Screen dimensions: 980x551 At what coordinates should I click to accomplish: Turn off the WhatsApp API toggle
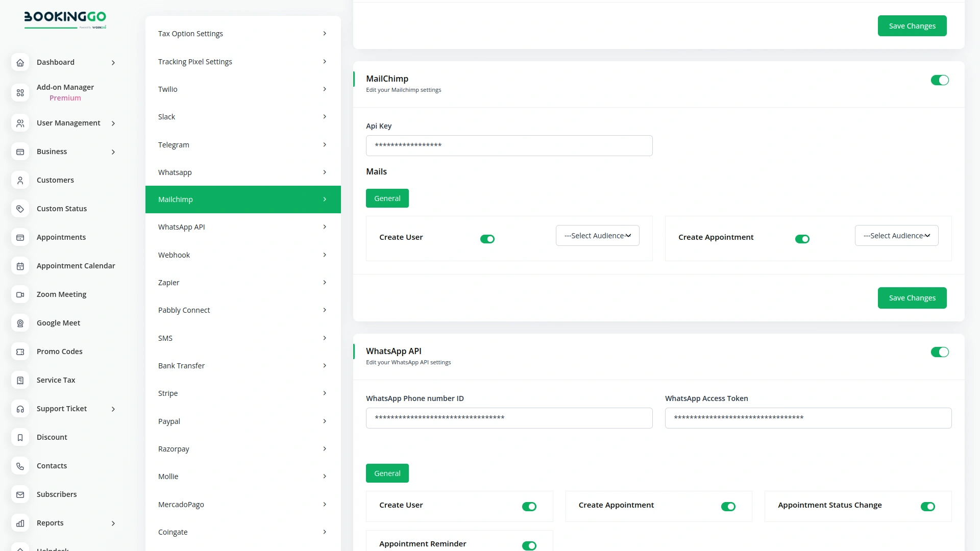pos(940,352)
